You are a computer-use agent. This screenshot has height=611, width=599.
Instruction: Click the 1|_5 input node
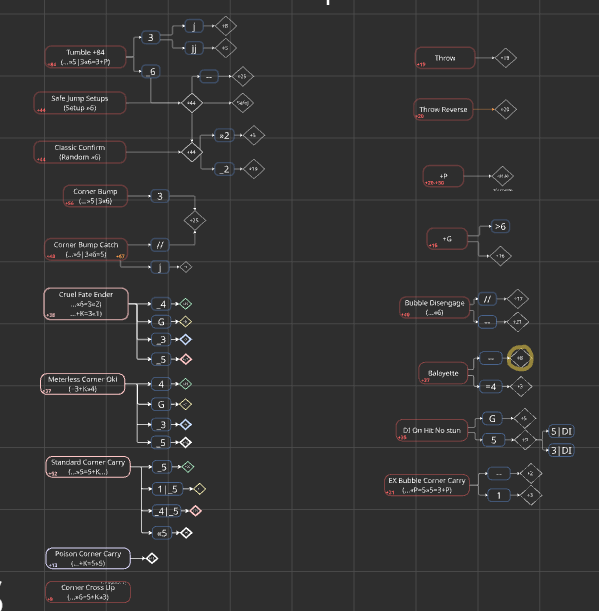coord(168,489)
